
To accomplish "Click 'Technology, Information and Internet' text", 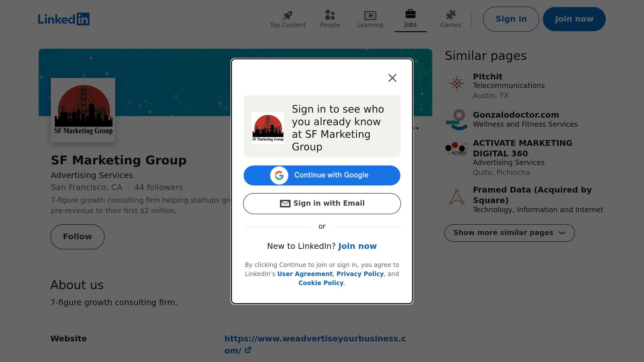I will pos(538,210).
